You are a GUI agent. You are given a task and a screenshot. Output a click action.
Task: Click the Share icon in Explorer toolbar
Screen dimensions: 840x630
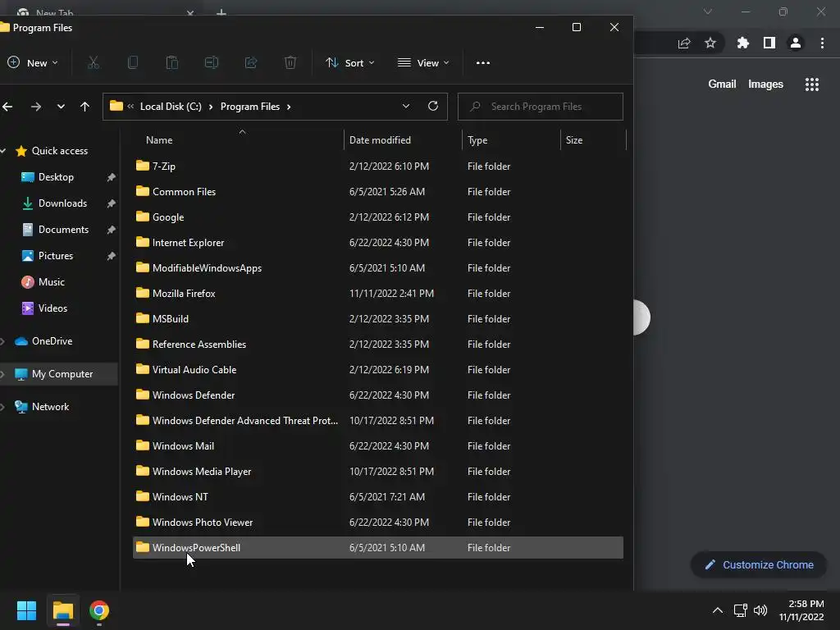click(251, 62)
